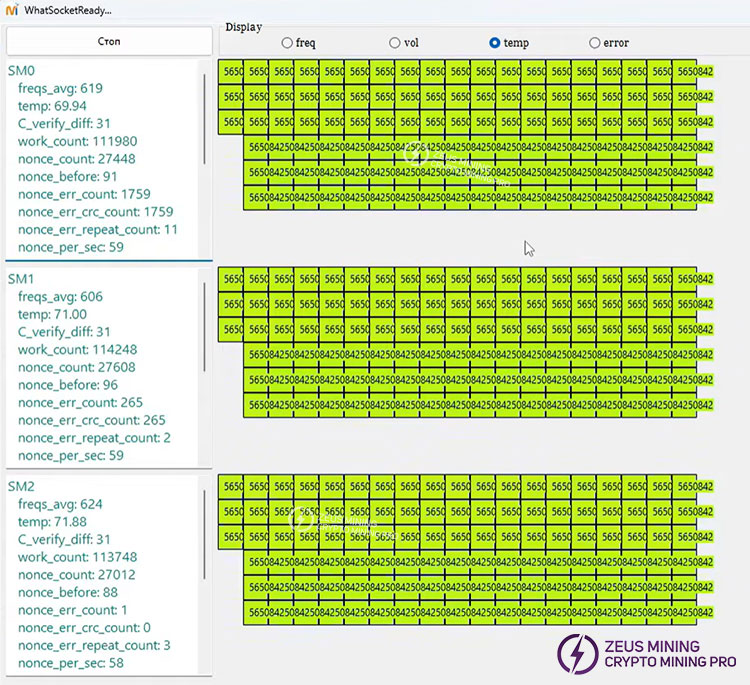The height and width of the screenshot is (685, 750).
Task: Select the vol display radio button
Action: point(395,43)
